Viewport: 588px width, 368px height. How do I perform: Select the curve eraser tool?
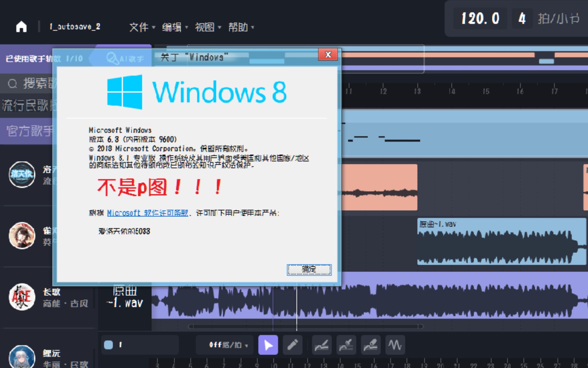point(371,345)
